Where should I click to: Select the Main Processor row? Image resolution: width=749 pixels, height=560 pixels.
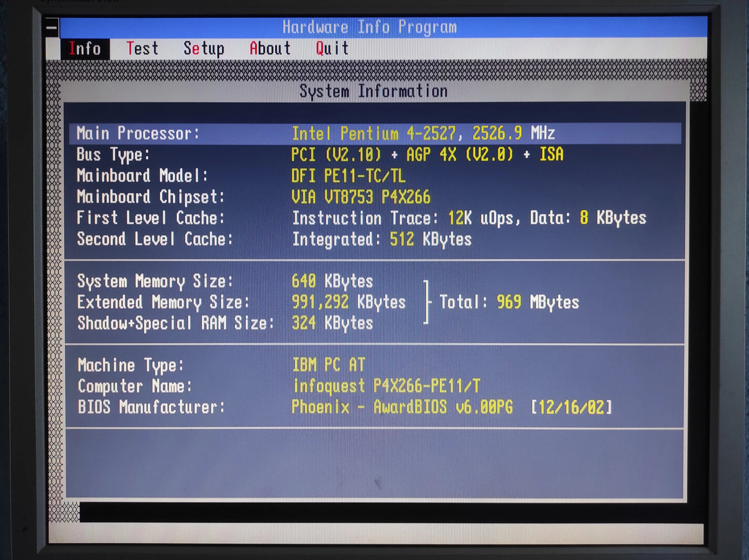click(x=375, y=133)
